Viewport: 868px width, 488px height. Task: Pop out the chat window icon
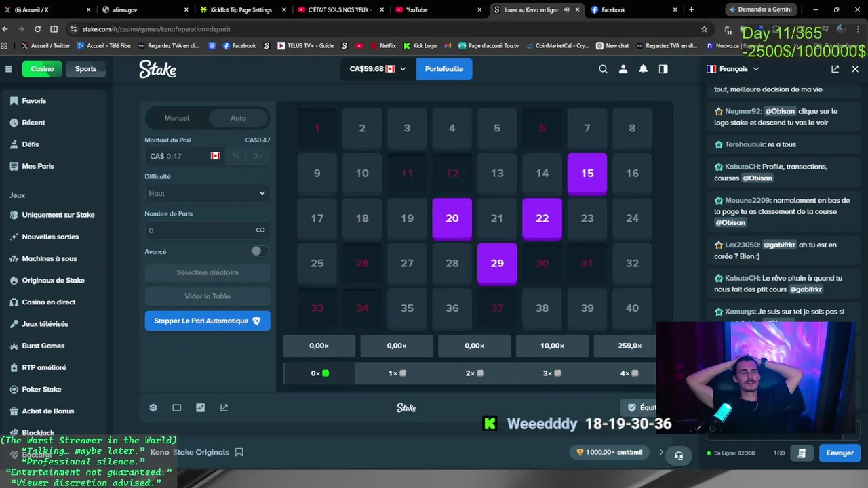(x=835, y=69)
